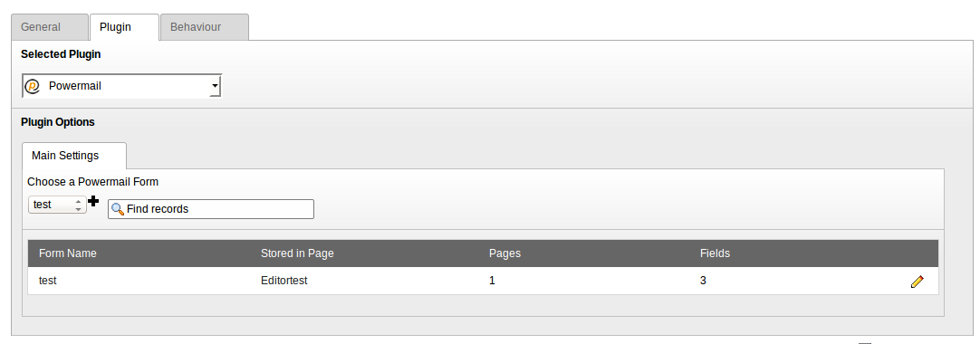Focus the Find records search field

(211, 209)
